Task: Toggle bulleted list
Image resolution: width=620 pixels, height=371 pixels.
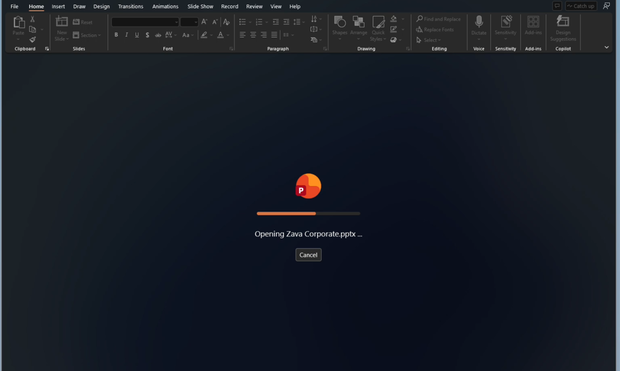Action: [242, 22]
